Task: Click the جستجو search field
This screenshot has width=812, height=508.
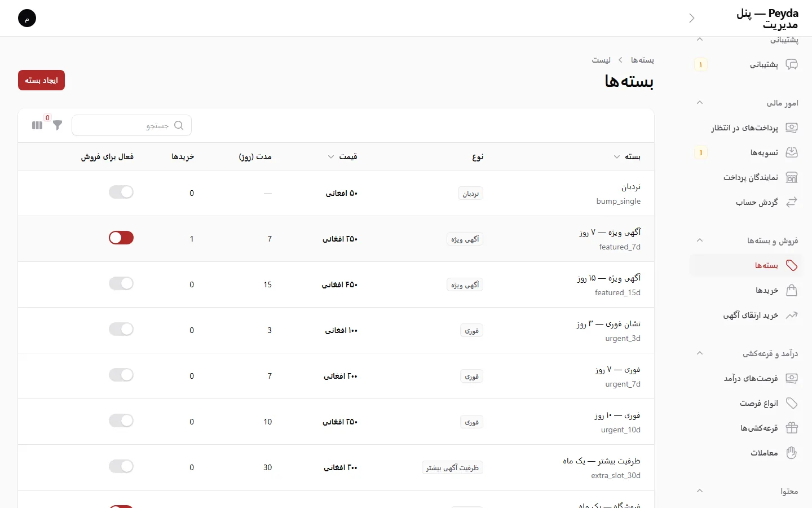Action: coord(132,125)
